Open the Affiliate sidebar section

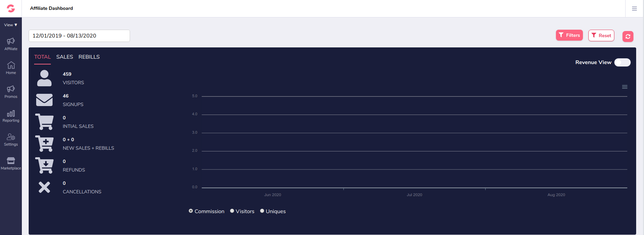point(11,44)
